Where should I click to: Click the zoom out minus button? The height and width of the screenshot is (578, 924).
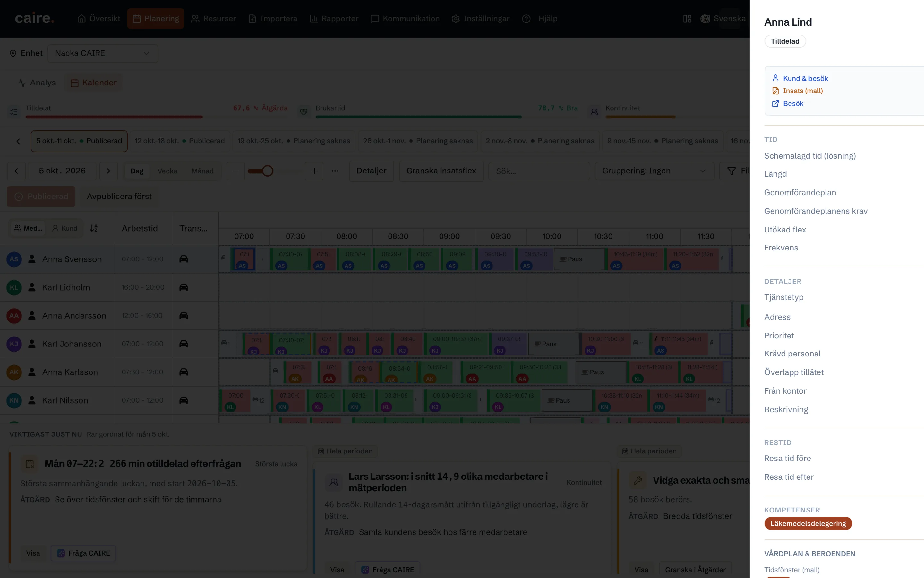tap(235, 171)
